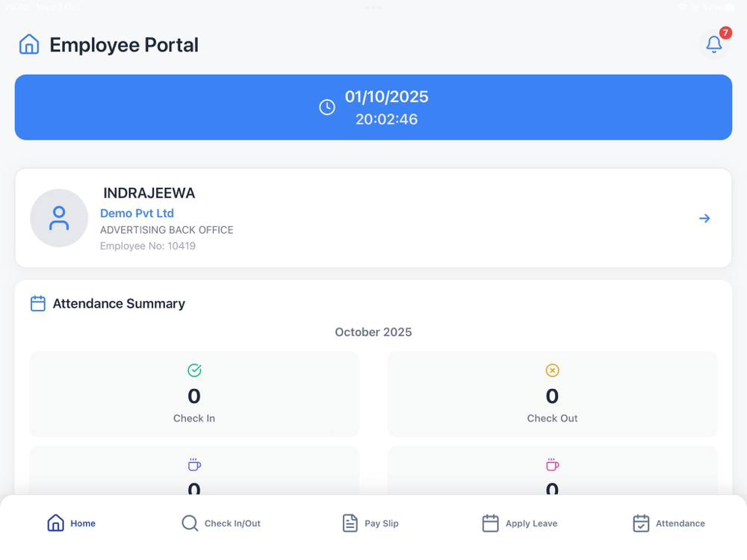
Task: Open the Check In/Out tab
Action: coord(221,523)
